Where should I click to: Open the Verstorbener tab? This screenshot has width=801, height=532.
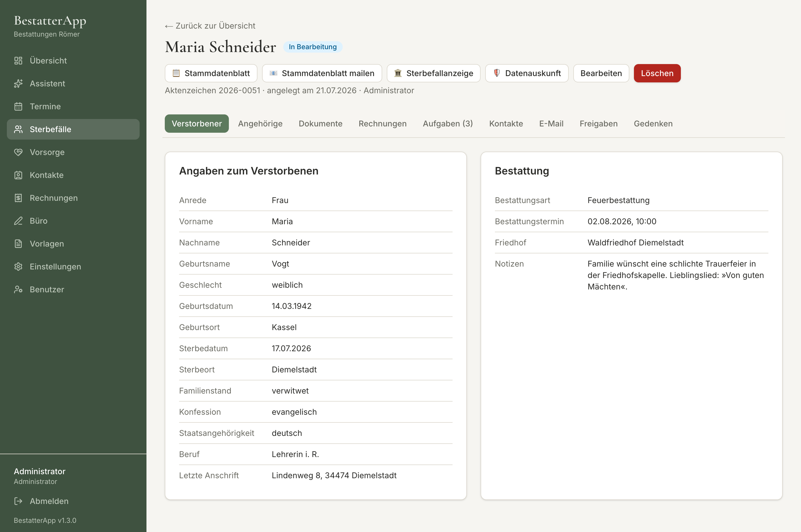click(197, 124)
